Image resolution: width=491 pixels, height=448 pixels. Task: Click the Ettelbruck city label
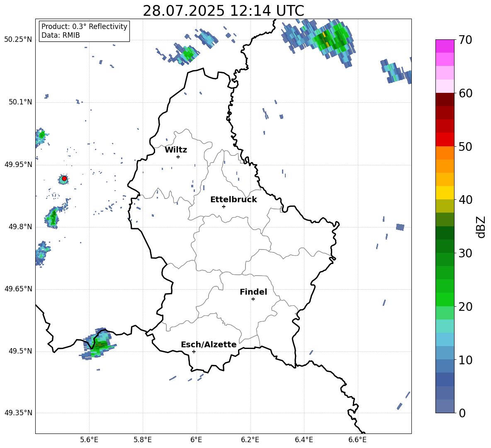pos(233,200)
